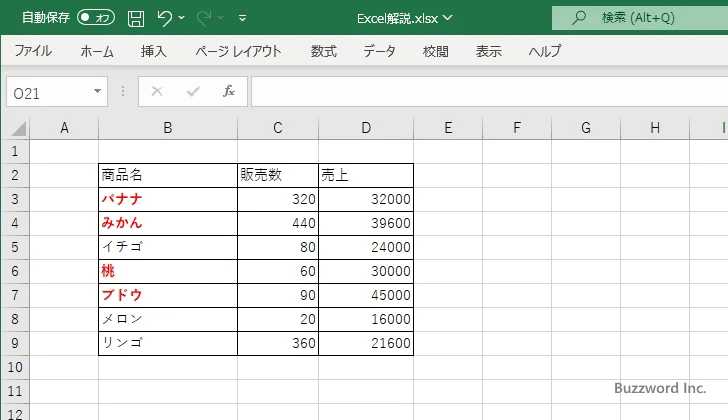Click the Redo arrow icon
This screenshot has height=420, width=728.
[x=205, y=18]
